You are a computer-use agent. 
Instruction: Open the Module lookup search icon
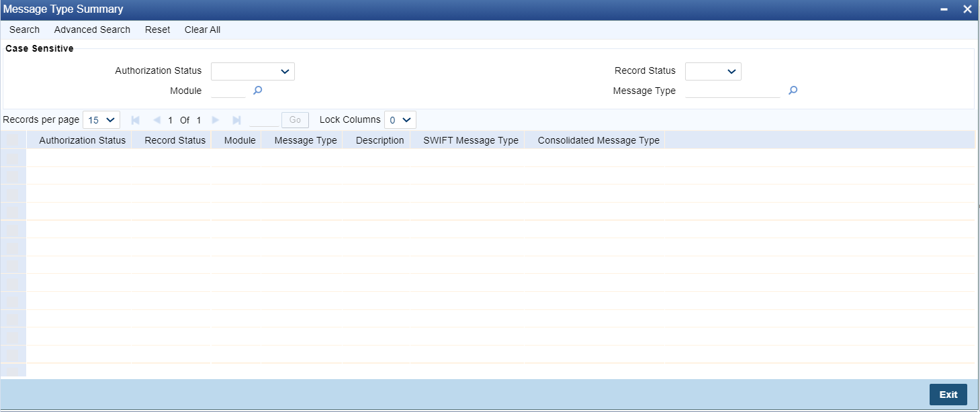coord(257,91)
